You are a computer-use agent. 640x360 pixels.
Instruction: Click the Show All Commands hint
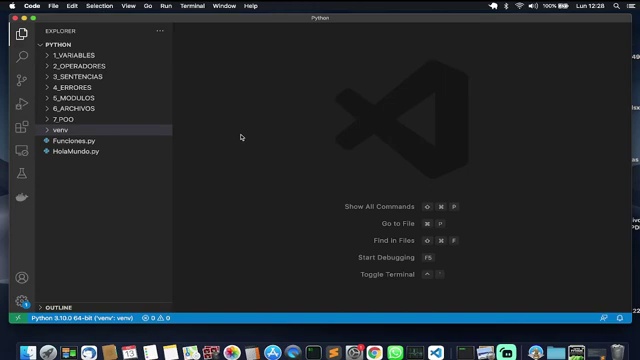click(379, 207)
